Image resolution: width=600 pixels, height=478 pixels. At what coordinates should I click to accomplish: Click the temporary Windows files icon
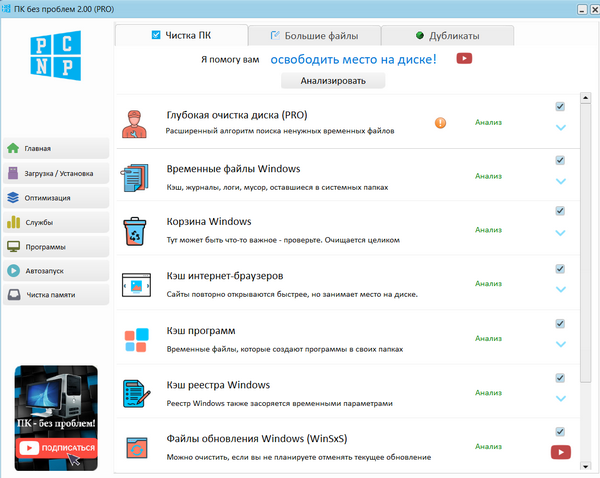coord(134,177)
